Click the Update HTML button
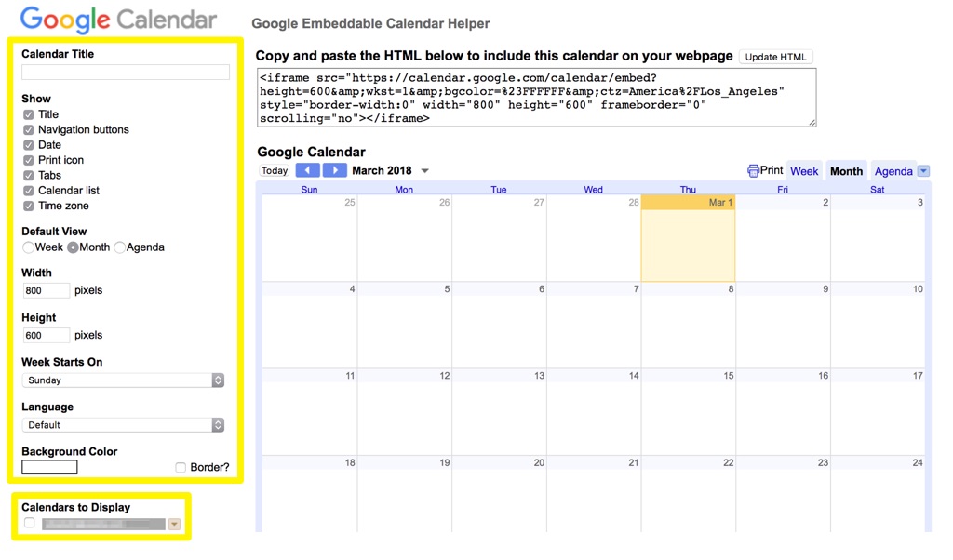The image size is (953, 560). coord(775,57)
